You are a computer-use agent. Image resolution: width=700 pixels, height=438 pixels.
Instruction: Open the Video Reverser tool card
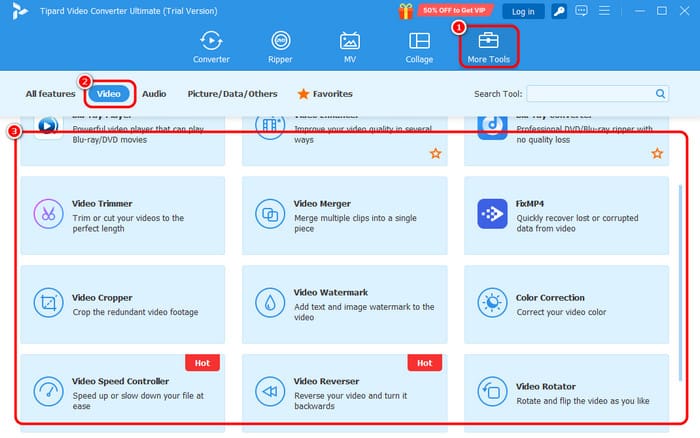pyautogui.click(x=345, y=393)
